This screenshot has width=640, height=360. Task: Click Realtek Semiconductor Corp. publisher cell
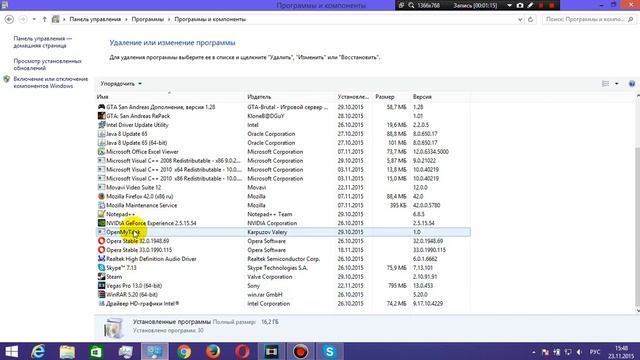pos(284,259)
